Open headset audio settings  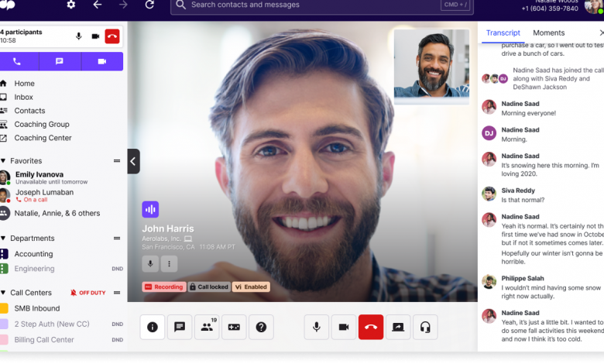click(x=425, y=327)
